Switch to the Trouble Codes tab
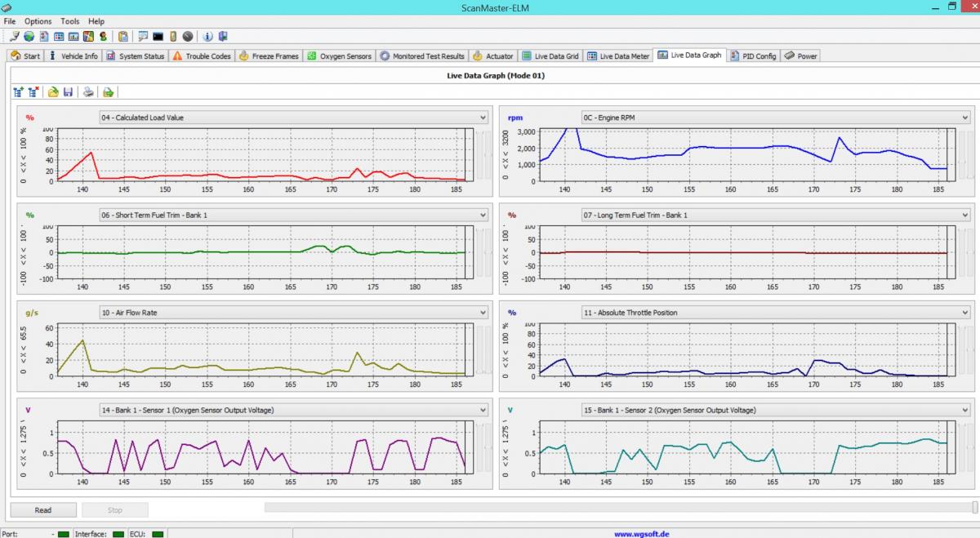This screenshot has height=538, width=980. 202,56
